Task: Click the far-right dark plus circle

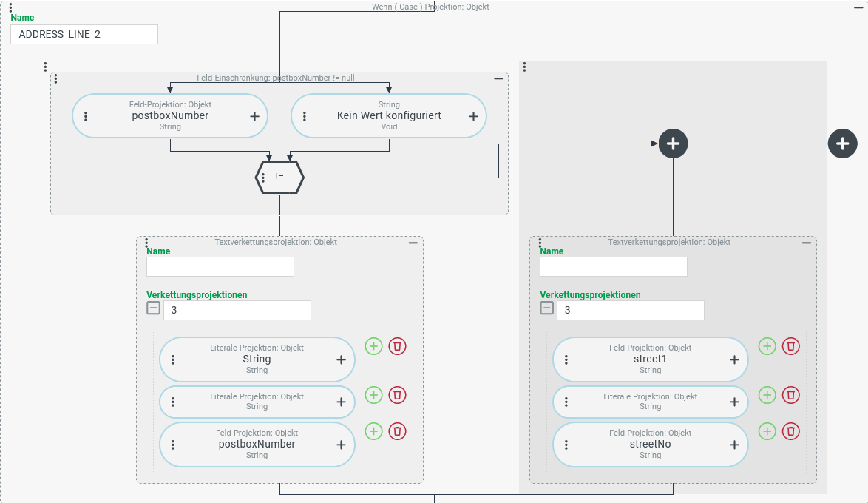Action: click(841, 143)
